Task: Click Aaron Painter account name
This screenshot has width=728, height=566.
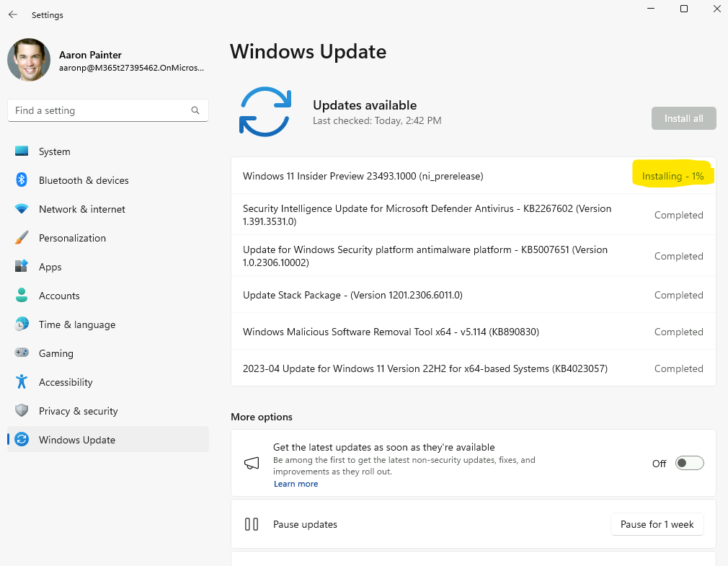Action: [x=90, y=55]
